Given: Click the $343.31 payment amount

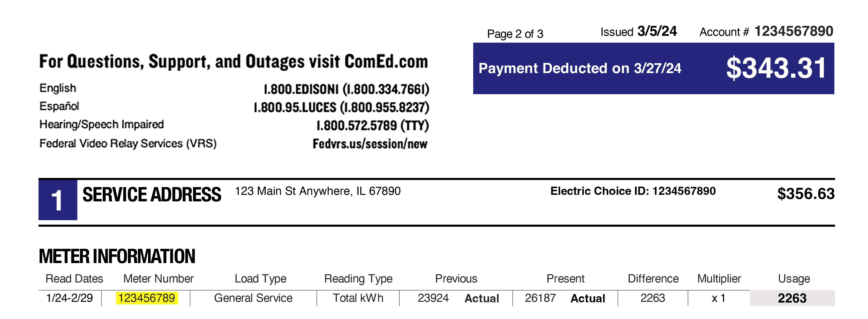Looking at the screenshot, I should pyautogui.click(x=776, y=68).
